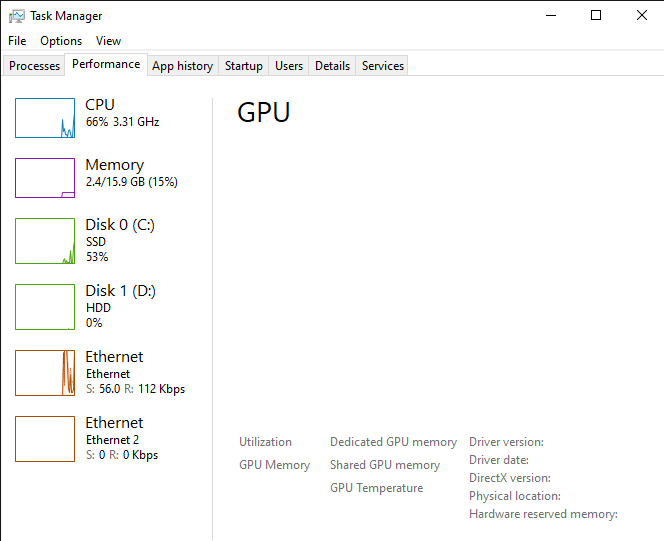Open the Options menu
The height and width of the screenshot is (541, 664).
point(61,41)
